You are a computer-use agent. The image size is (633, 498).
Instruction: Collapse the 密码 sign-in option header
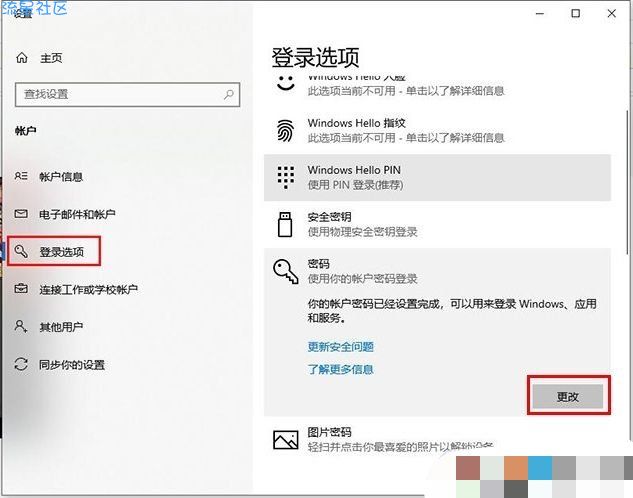pos(437,271)
